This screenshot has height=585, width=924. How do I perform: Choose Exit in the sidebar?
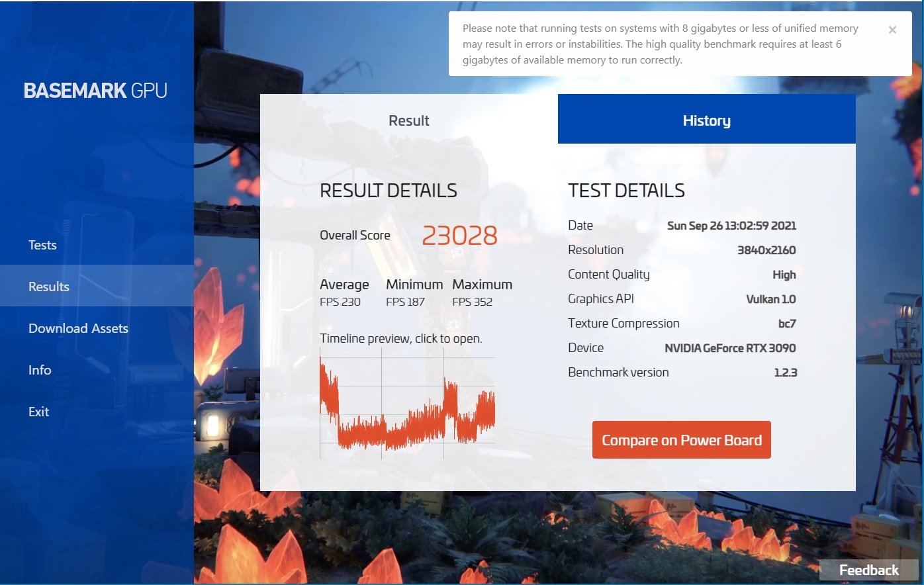pos(38,412)
